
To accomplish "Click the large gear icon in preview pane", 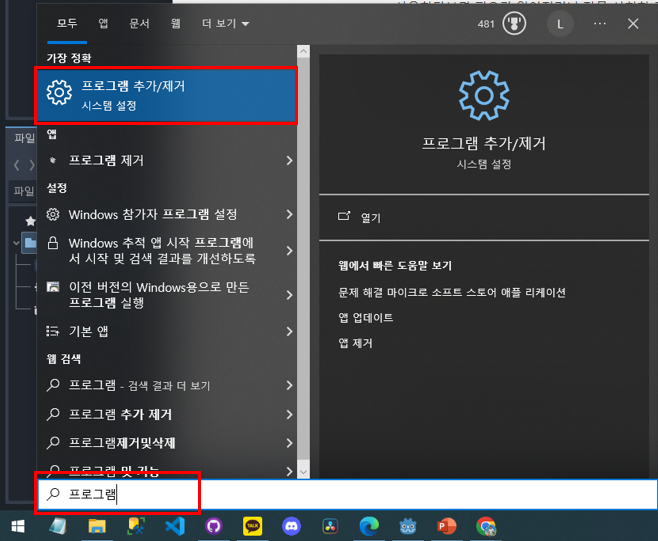I will [484, 96].
